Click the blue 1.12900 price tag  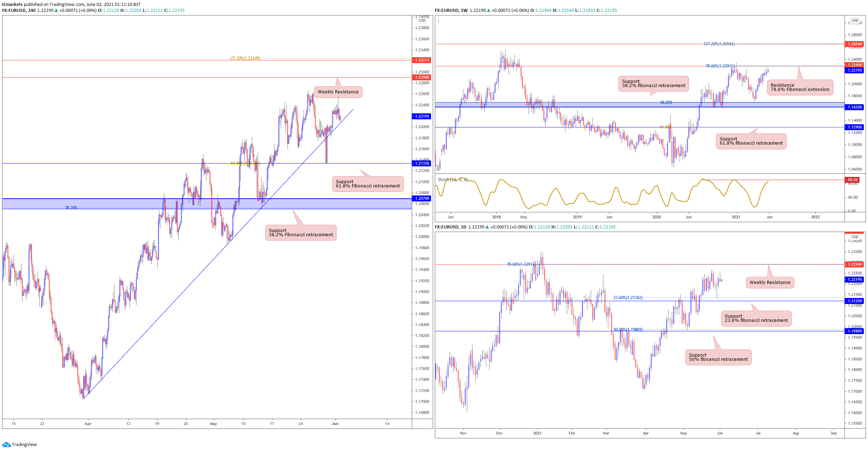coord(854,127)
